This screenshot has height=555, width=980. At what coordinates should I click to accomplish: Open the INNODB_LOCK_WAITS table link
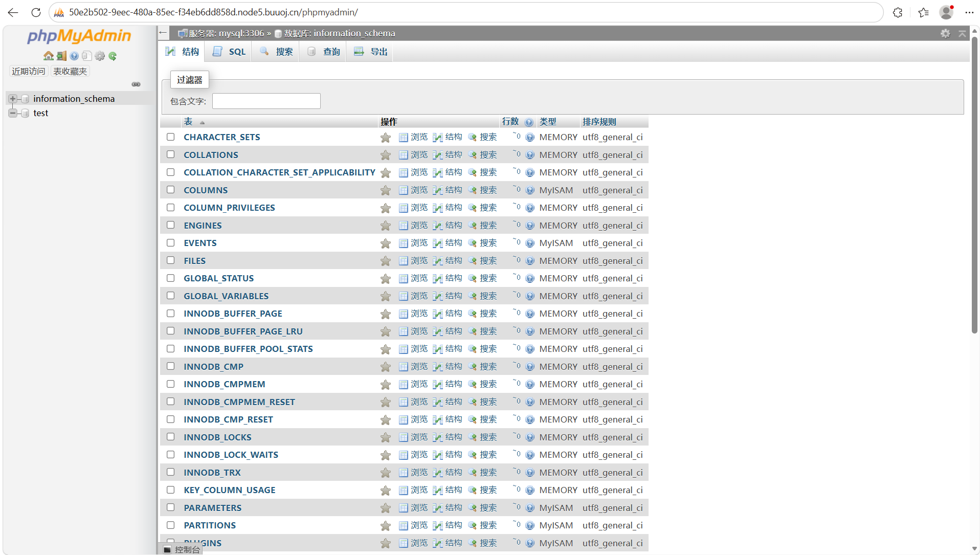pos(231,455)
